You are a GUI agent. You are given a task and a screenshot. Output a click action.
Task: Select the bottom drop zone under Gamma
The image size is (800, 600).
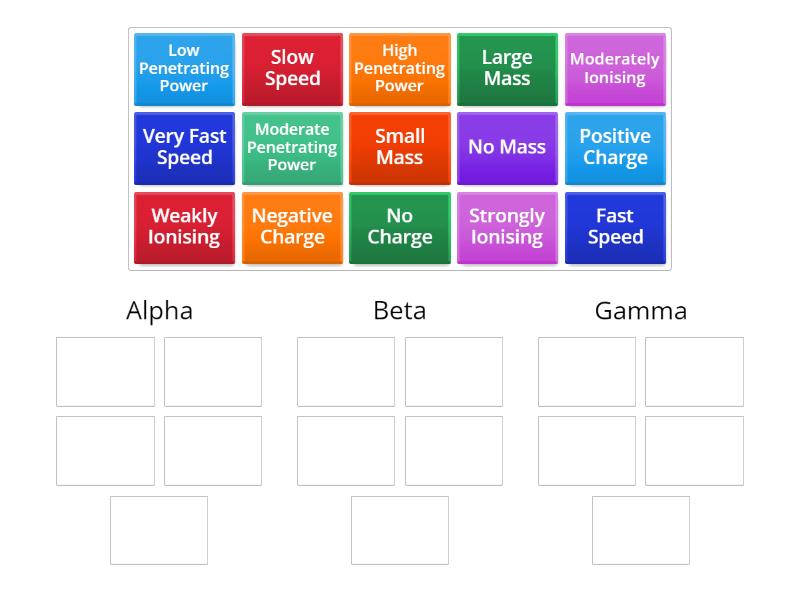click(640, 530)
